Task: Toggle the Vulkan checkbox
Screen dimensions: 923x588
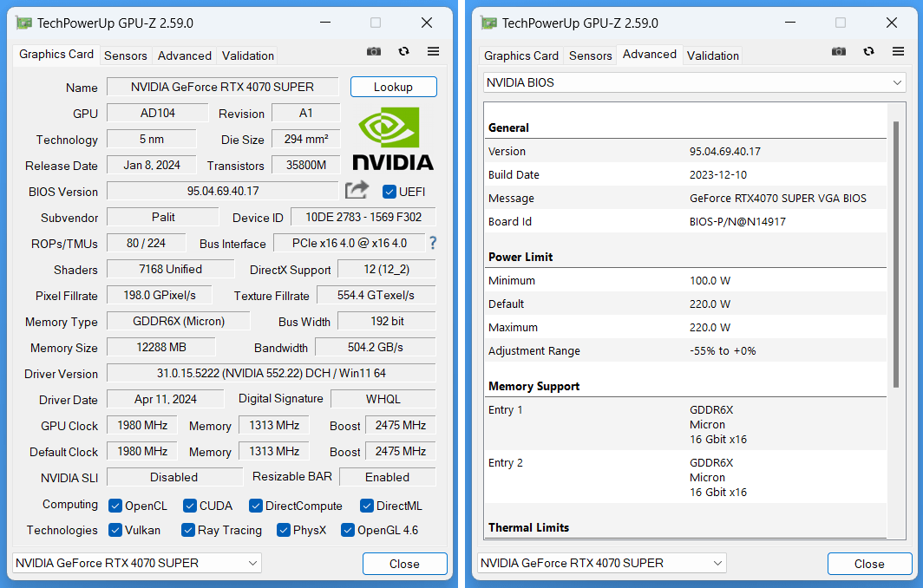Action: pos(115,530)
